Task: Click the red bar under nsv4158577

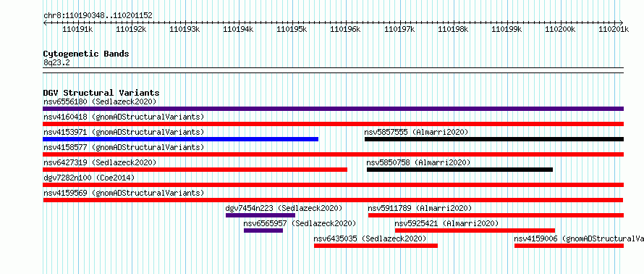Action: (x=333, y=154)
